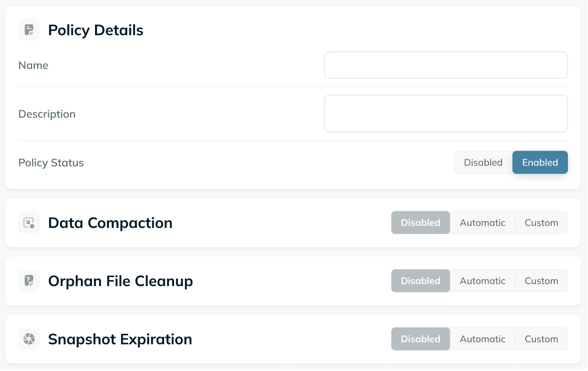
Task: Choose Custom for Snapshot Expiration
Action: click(541, 339)
